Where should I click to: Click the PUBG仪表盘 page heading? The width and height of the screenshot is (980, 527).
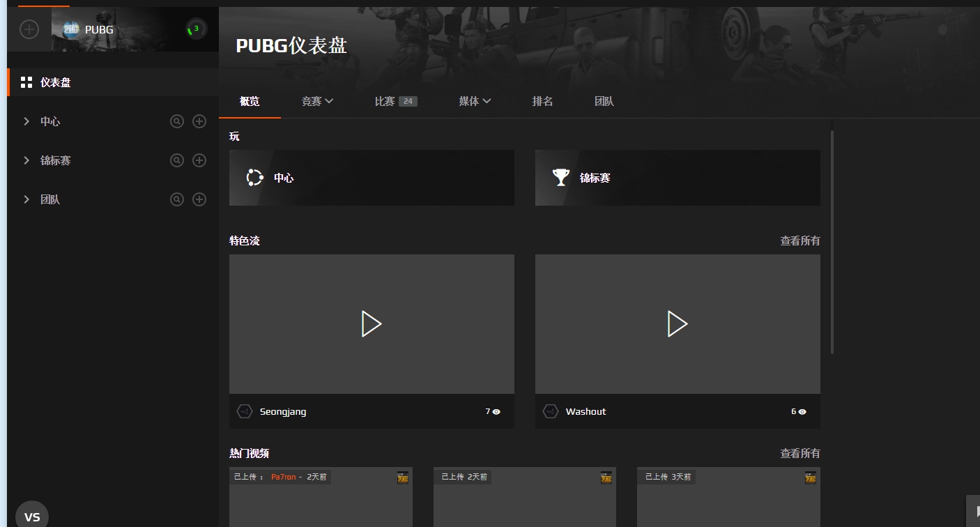291,45
